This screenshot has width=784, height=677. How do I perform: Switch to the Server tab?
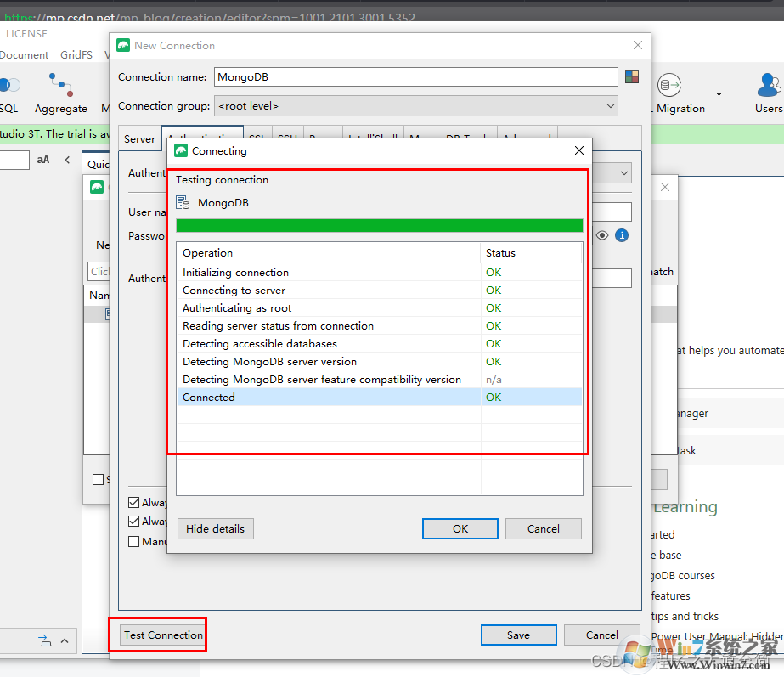point(139,139)
